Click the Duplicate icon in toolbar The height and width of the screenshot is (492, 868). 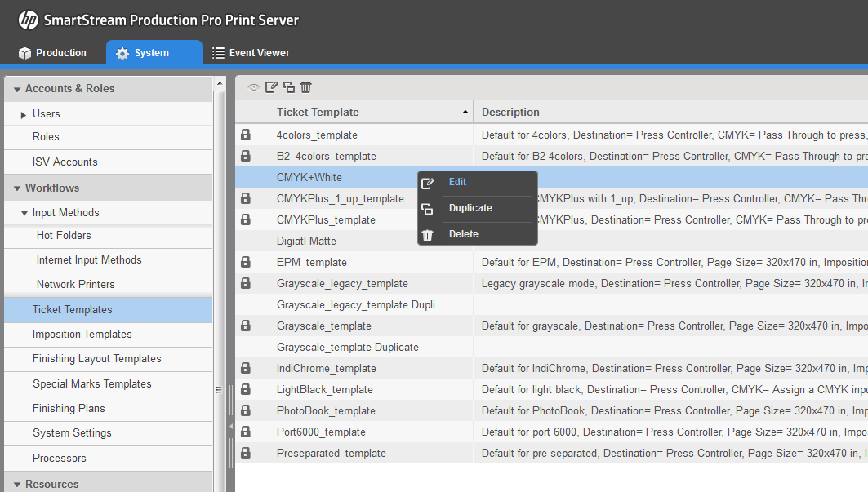pyautogui.click(x=287, y=87)
